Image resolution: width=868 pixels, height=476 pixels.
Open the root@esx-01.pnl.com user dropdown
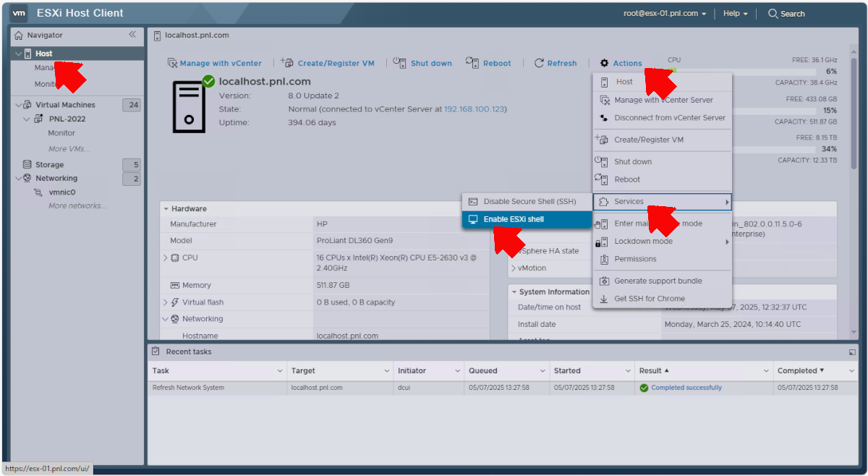665,14
